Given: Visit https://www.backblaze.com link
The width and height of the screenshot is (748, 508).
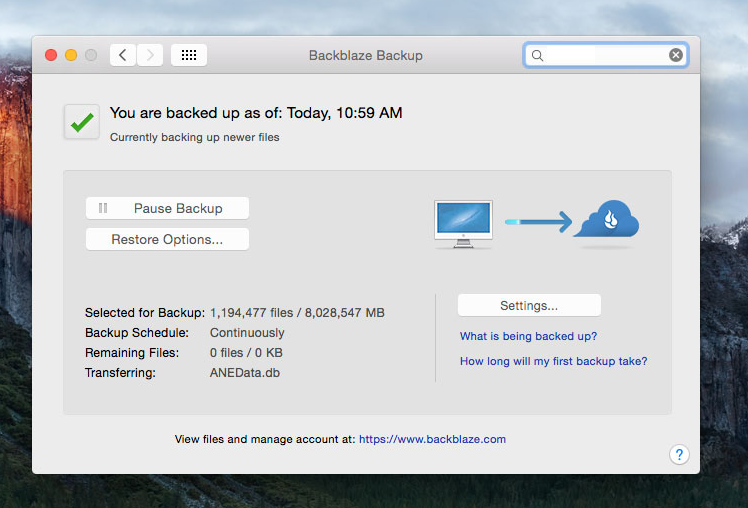Looking at the screenshot, I should click(432, 439).
